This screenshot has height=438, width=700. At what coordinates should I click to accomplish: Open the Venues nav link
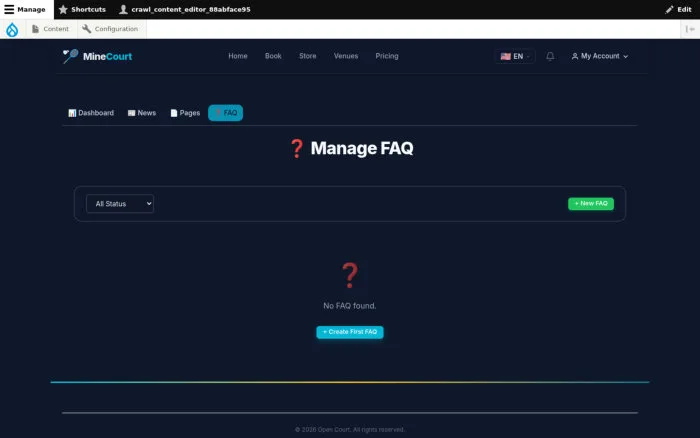(346, 56)
